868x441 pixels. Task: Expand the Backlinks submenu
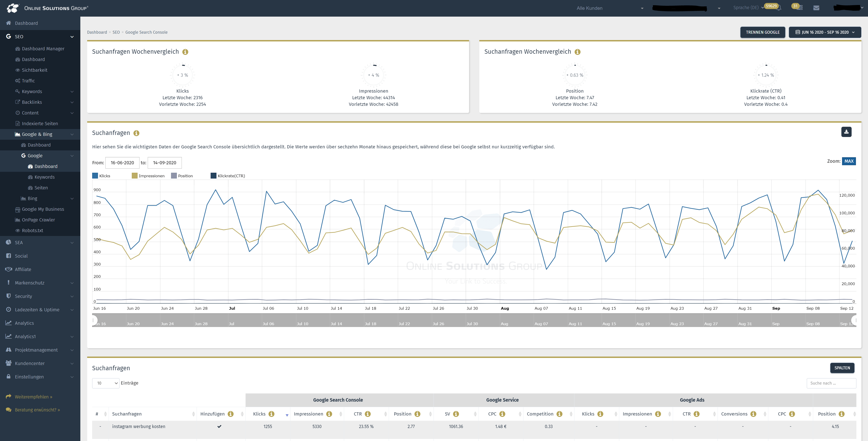click(72, 102)
